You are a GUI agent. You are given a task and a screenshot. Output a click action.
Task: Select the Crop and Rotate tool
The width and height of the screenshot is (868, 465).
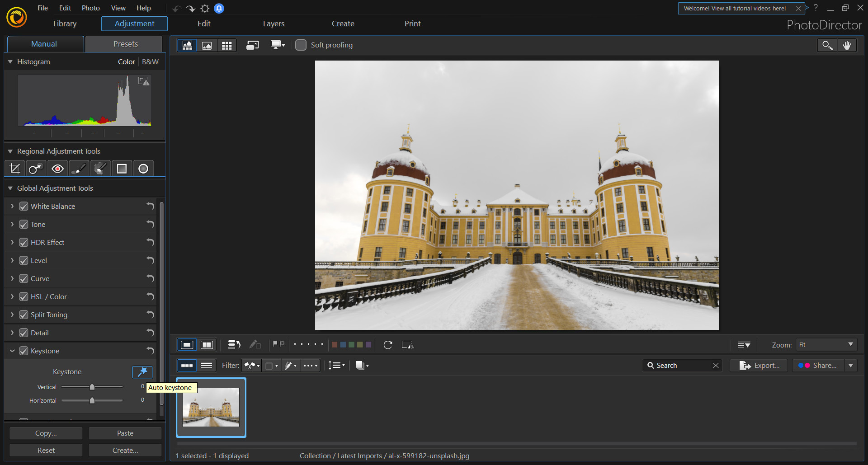14,168
